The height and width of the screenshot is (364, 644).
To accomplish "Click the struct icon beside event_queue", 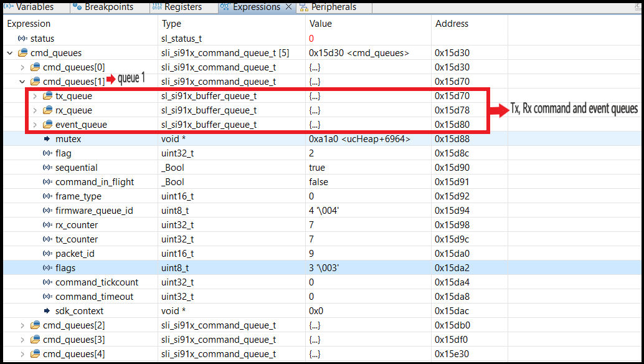I will (x=49, y=124).
